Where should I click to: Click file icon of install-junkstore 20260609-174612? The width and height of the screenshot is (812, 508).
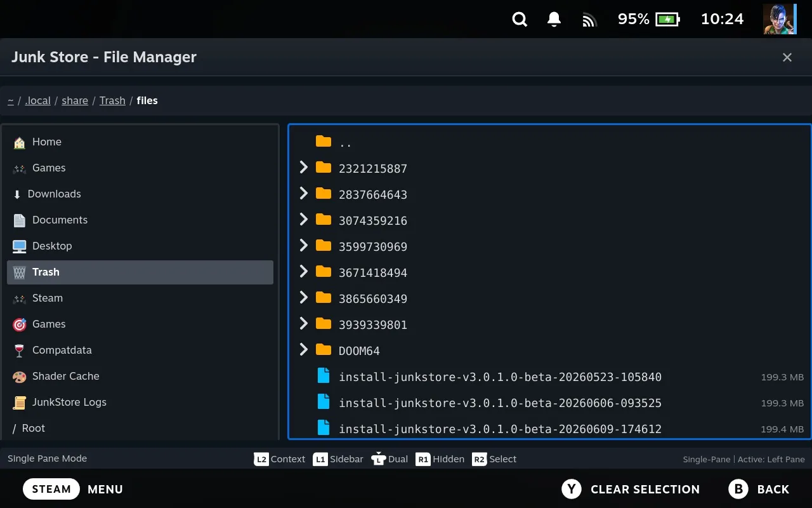point(324,428)
